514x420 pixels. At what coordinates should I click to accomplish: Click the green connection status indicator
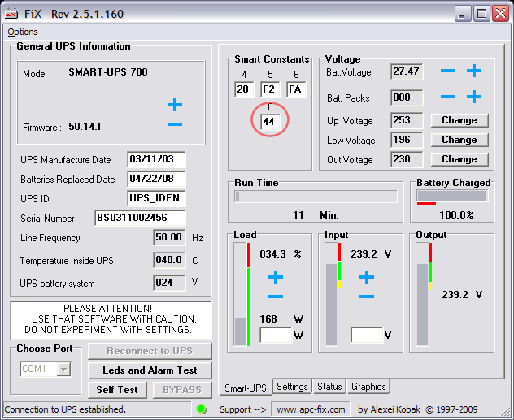[x=201, y=409]
